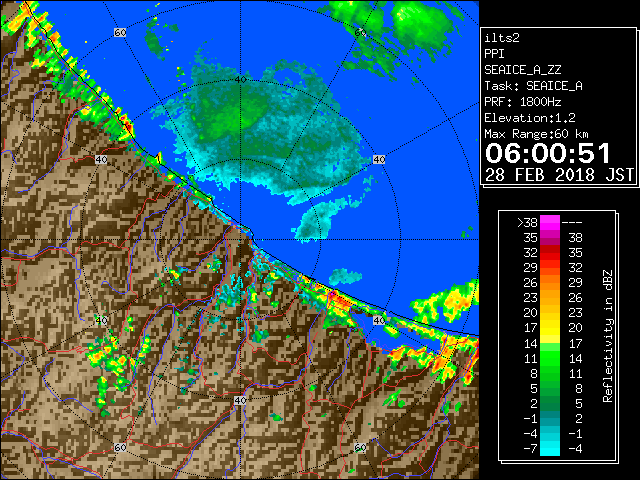The height and width of the screenshot is (480, 640).
Task: Click the "---" legend label
Action: [x=572, y=223]
